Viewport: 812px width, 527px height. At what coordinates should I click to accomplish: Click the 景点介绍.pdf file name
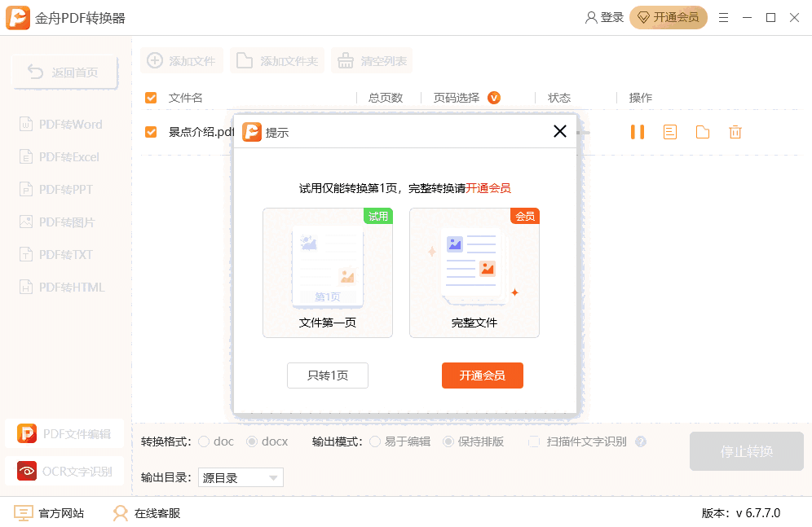pos(201,132)
